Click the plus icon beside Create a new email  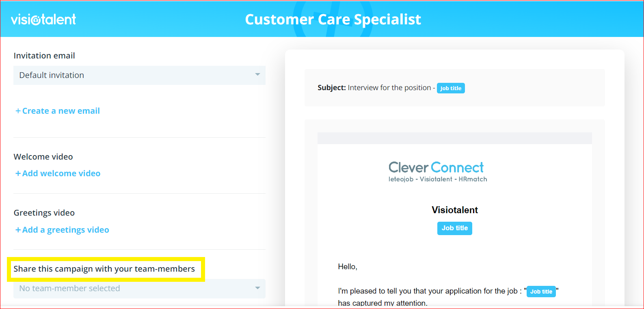click(18, 111)
